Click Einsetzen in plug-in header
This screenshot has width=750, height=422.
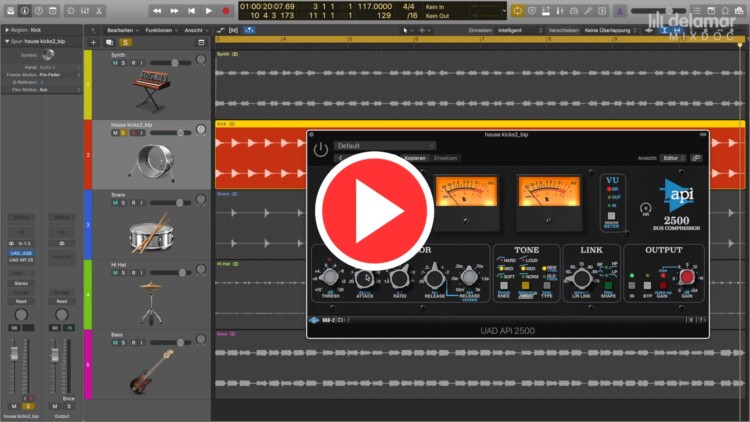445,158
